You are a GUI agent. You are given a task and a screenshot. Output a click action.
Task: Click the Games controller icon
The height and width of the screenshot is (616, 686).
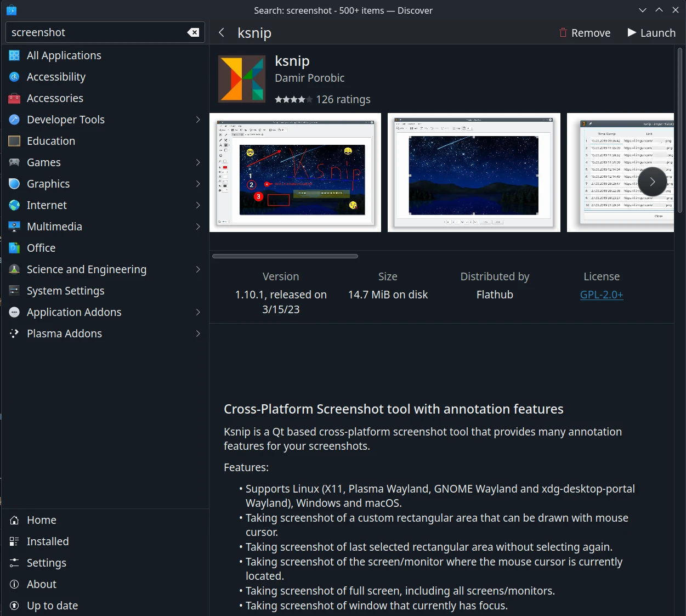(15, 162)
